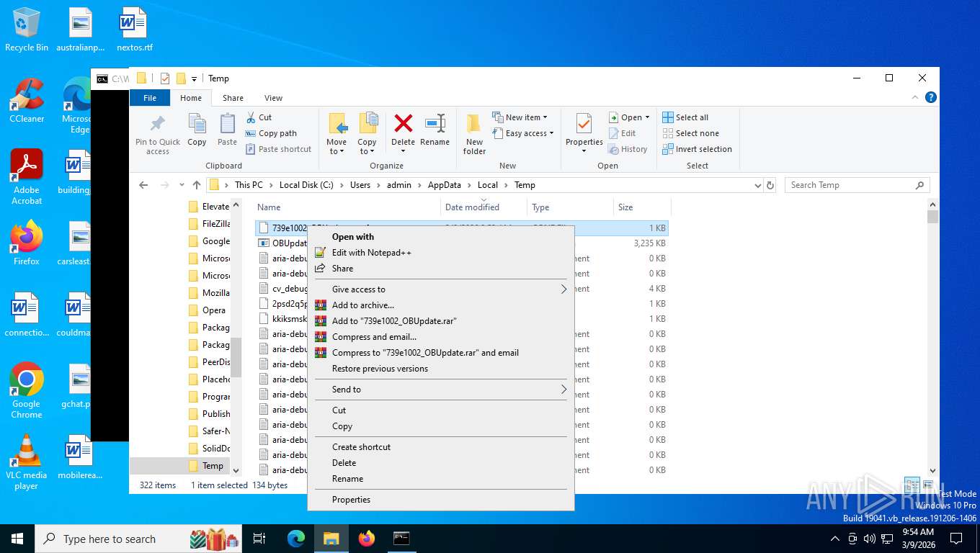Choose Share in context menu
This screenshot has width=980, height=553.
tap(440, 269)
